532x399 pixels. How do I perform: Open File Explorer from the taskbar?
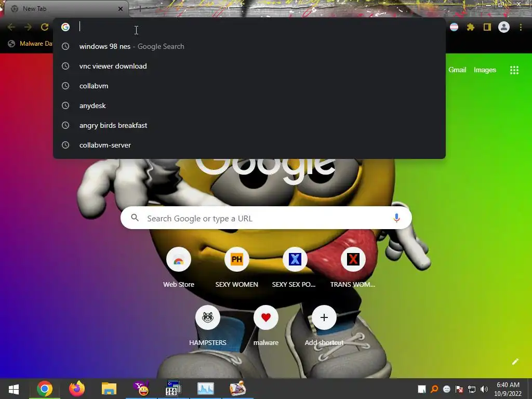pos(109,389)
